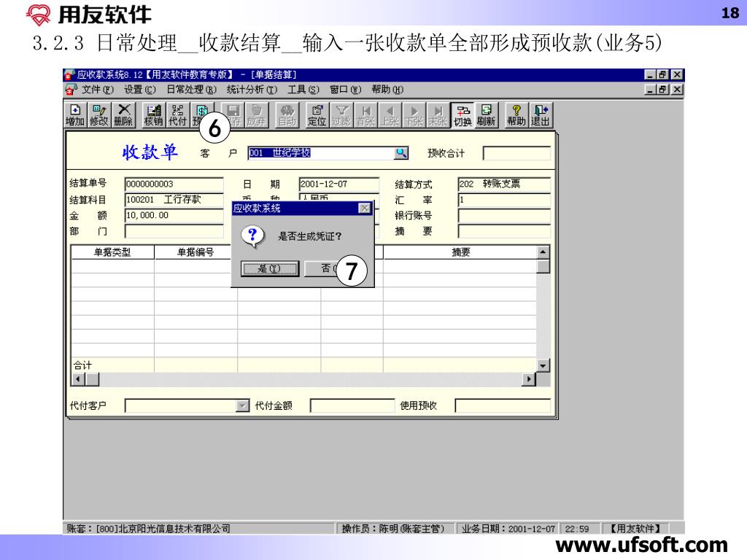The height and width of the screenshot is (560, 747).
Task: Confirm voucher generation with 是(Y)
Action: pyautogui.click(x=270, y=268)
